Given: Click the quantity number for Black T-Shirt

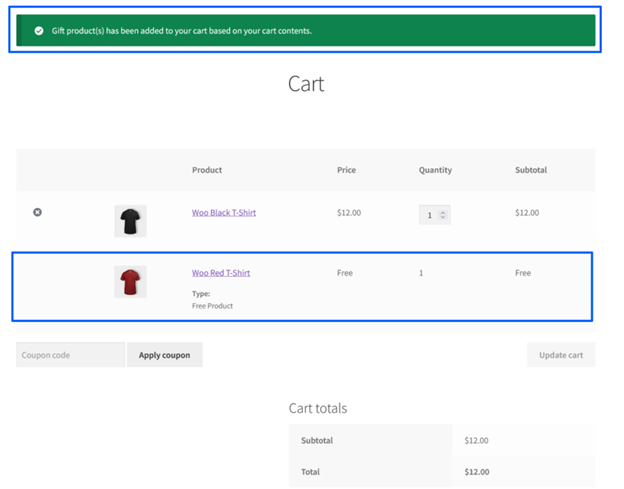Looking at the screenshot, I should point(430,215).
